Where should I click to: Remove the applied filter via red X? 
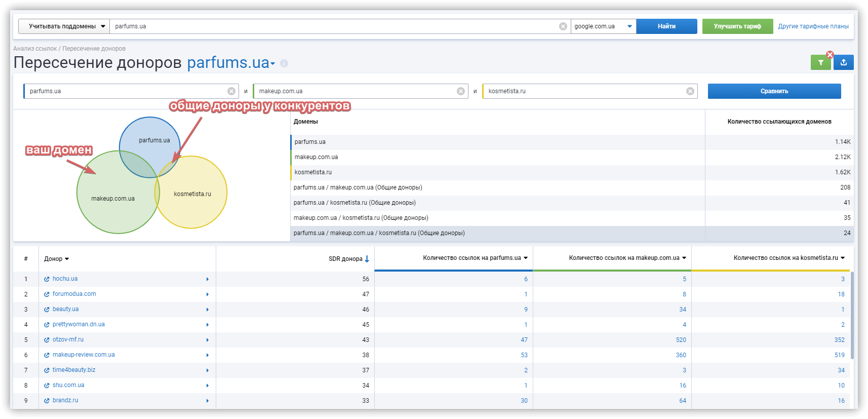pos(830,55)
